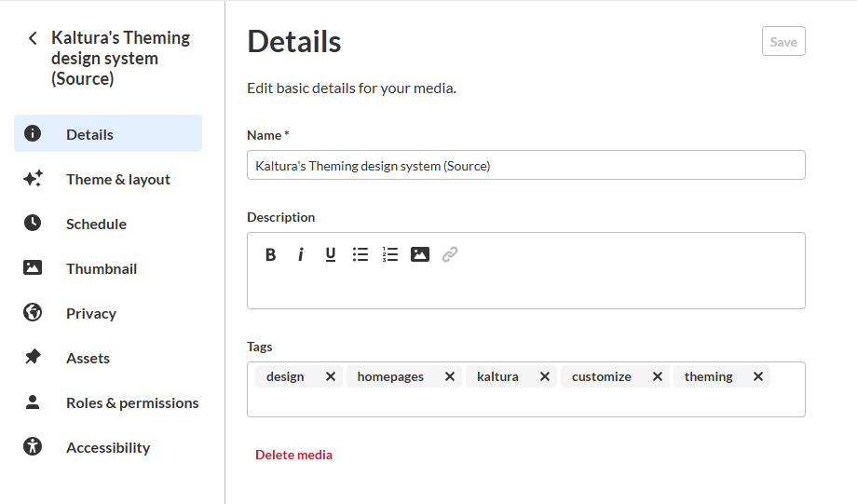Click the Accessibility figure icon

point(33,446)
